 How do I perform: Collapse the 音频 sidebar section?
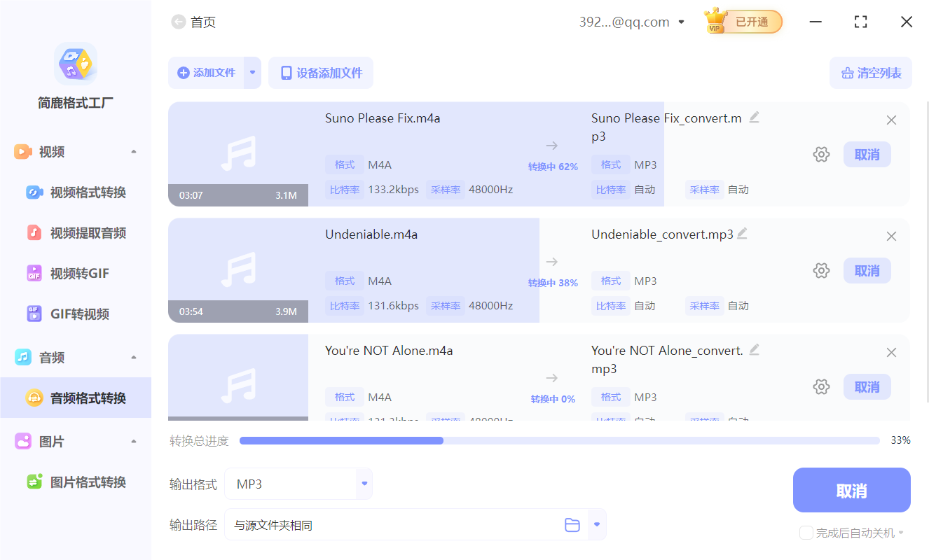[133, 357]
